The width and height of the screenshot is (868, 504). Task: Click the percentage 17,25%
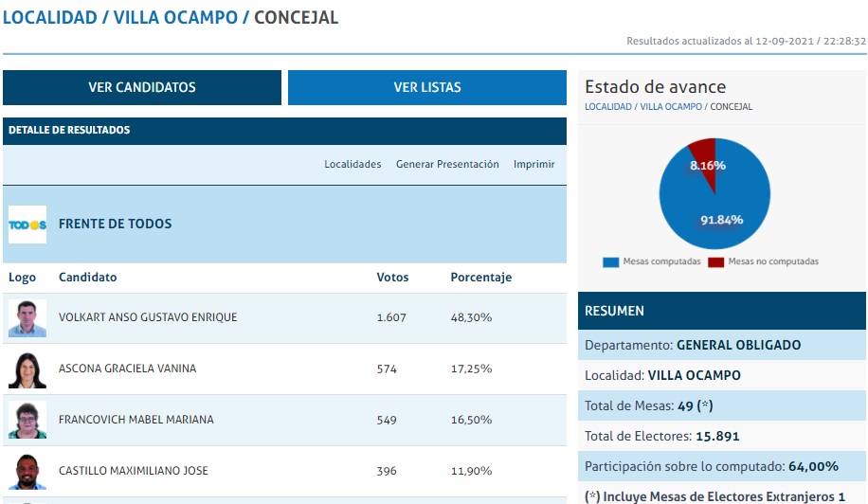[x=471, y=369]
